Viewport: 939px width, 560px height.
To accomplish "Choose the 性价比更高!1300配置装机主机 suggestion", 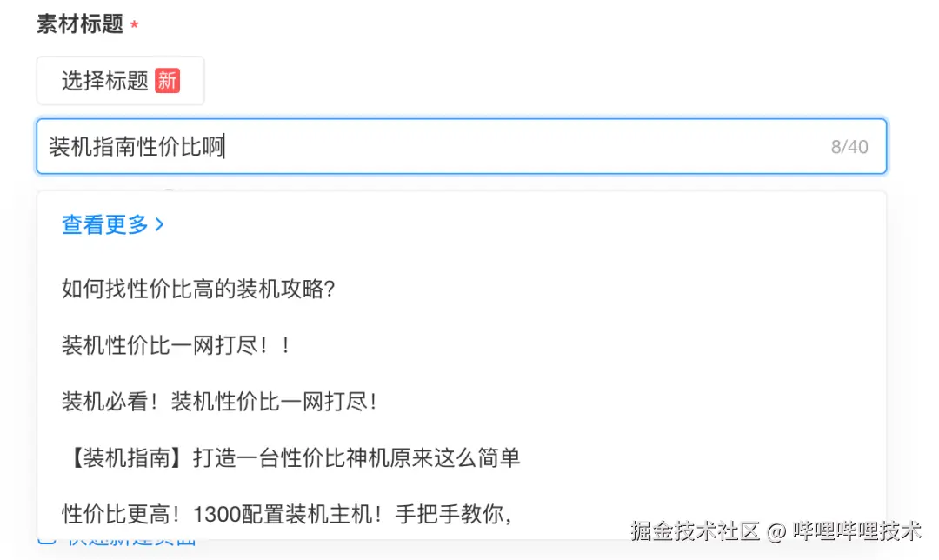I will point(287,513).
